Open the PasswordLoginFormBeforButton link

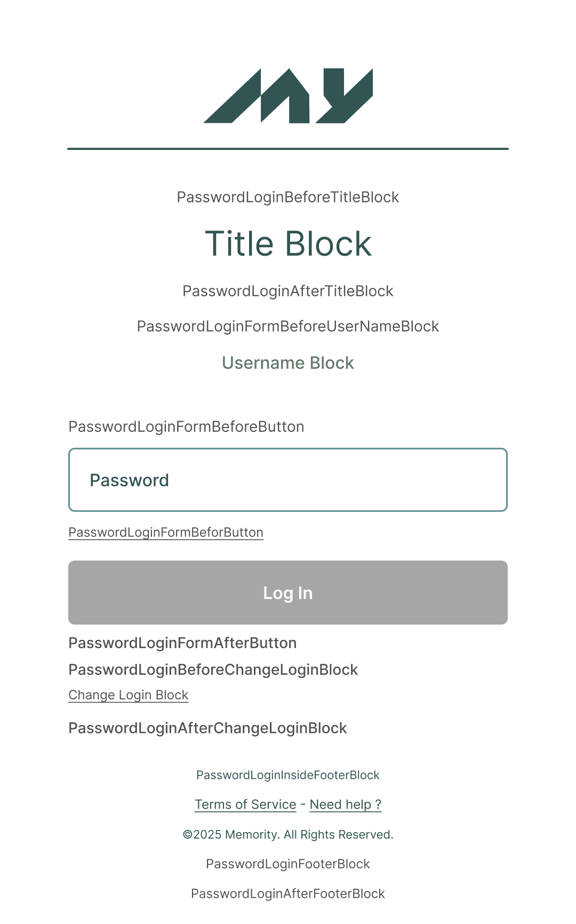click(x=165, y=532)
